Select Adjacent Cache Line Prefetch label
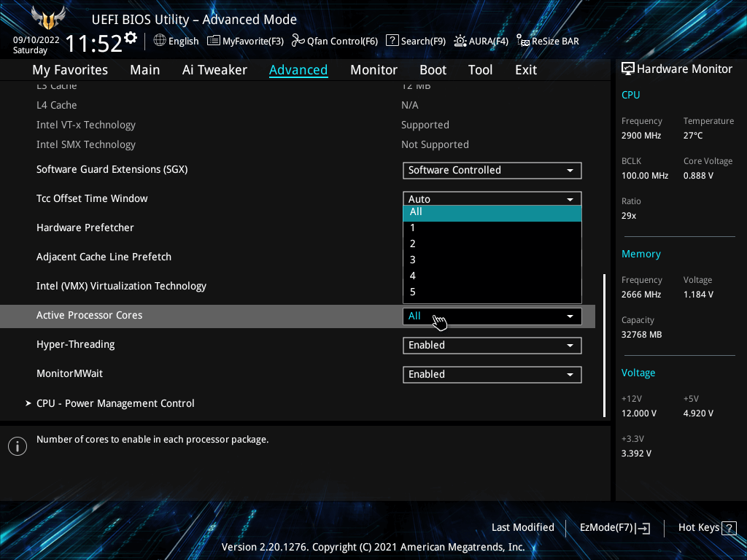The height and width of the screenshot is (560, 747). (x=104, y=257)
